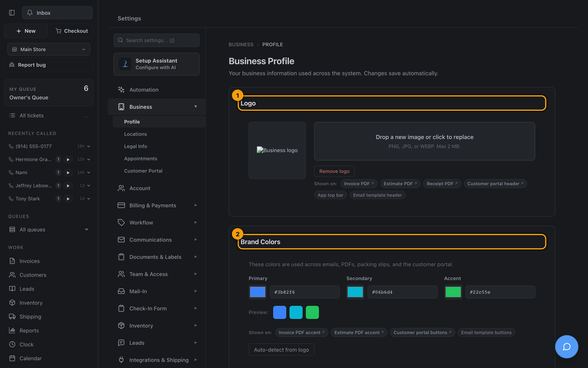This screenshot has width=588, height=368.
Task: Open the Owner's Queue card
Action: pos(49,93)
